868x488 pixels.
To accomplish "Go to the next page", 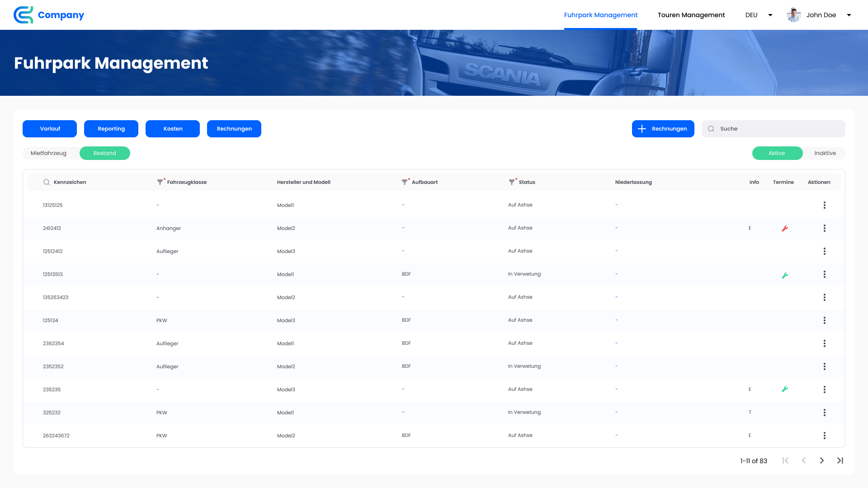I will pyautogui.click(x=822, y=460).
